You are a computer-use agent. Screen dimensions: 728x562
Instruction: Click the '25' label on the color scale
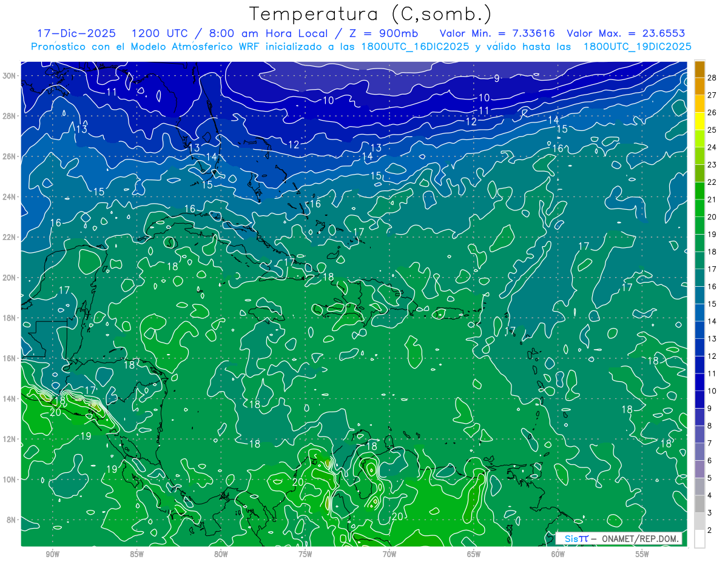[x=712, y=130]
